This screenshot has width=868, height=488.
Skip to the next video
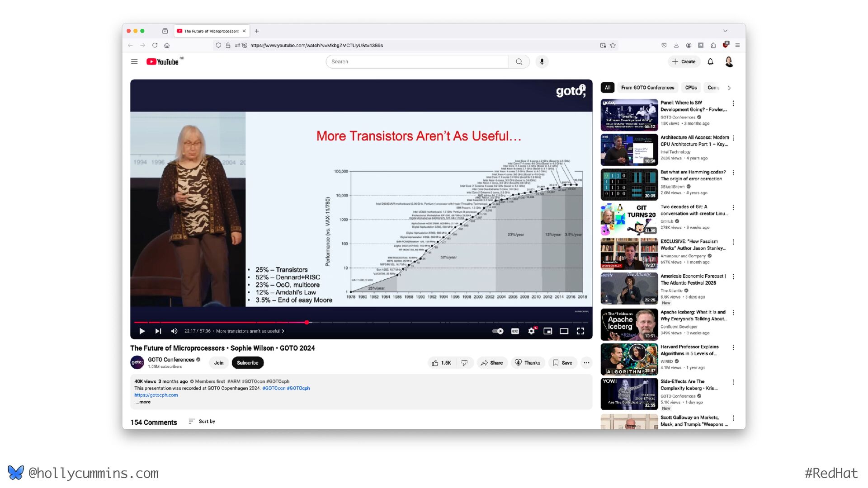point(158,331)
